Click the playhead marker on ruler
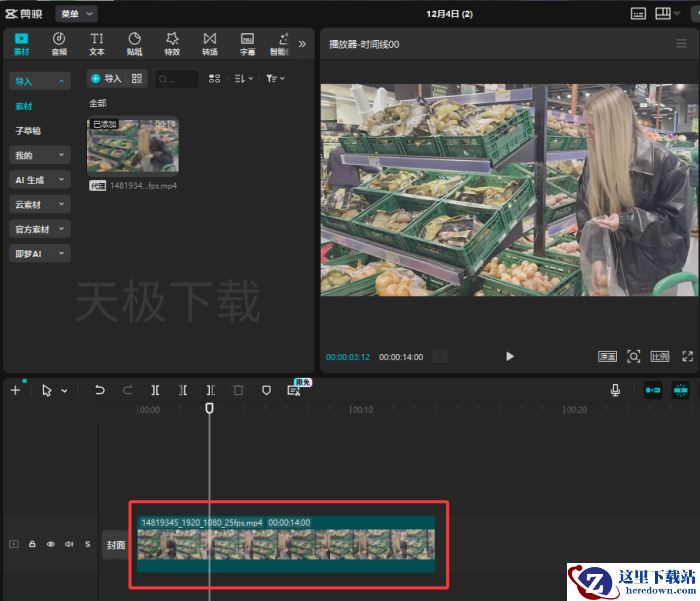The width and height of the screenshot is (700, 601). pyautogui.click(x=209, y=408)
